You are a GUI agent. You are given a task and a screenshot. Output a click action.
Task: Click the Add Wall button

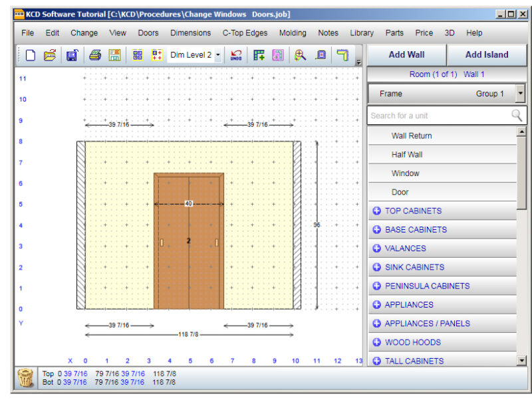click(406, 55)
